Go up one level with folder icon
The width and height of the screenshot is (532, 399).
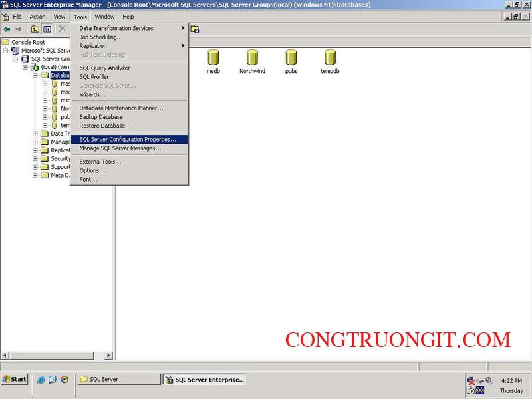click(x=35, y=29)
